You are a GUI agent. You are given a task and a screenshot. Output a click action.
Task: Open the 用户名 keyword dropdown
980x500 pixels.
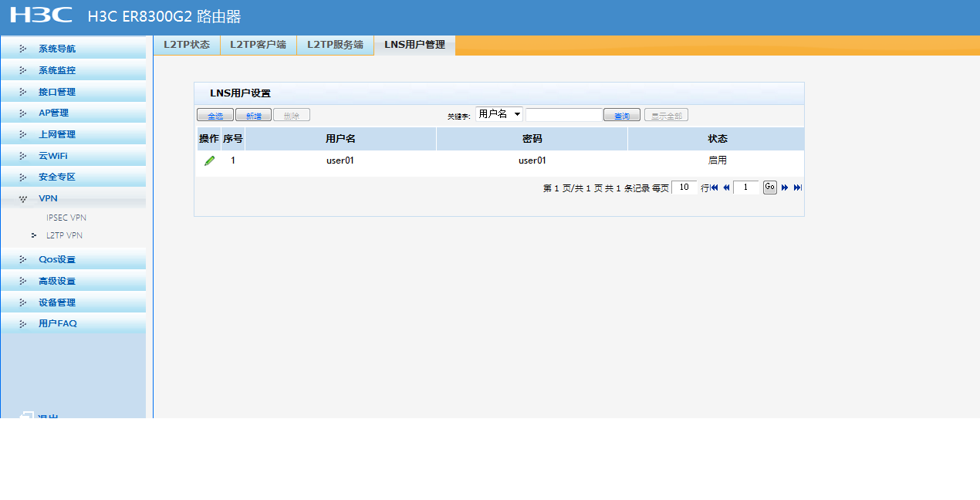pos(499,114)
